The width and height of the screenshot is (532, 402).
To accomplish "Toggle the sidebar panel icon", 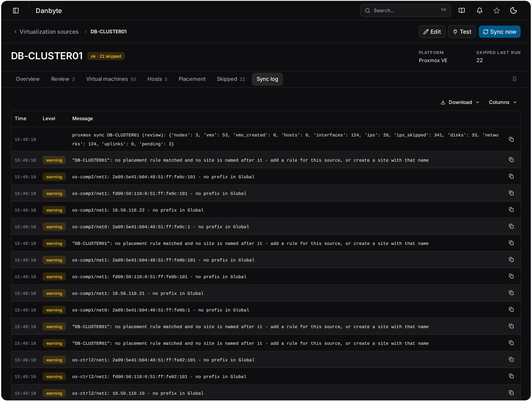I will (x=16, y=11).
